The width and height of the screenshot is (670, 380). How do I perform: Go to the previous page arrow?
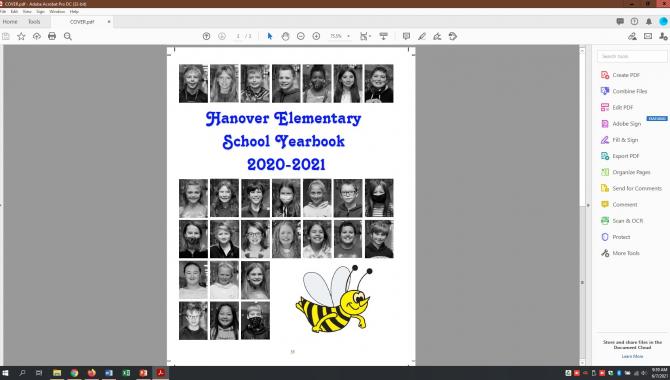click(x=206, y=36)
